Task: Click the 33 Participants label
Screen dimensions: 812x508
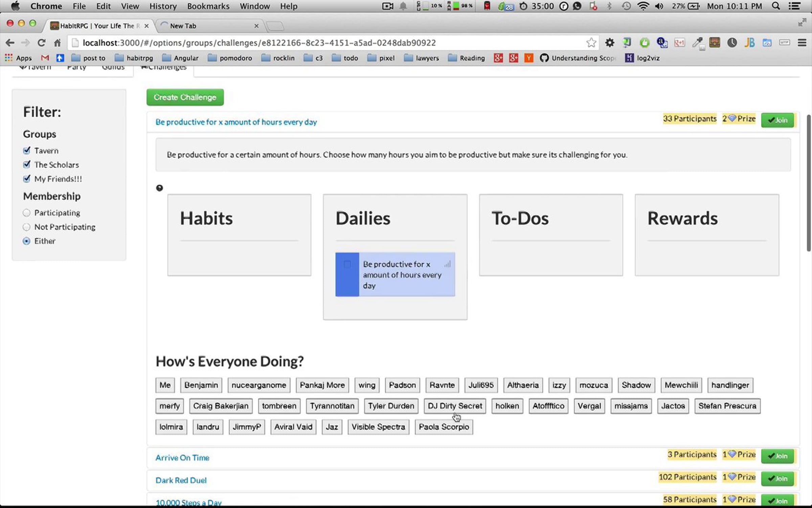Action: (x=690, y=119)
